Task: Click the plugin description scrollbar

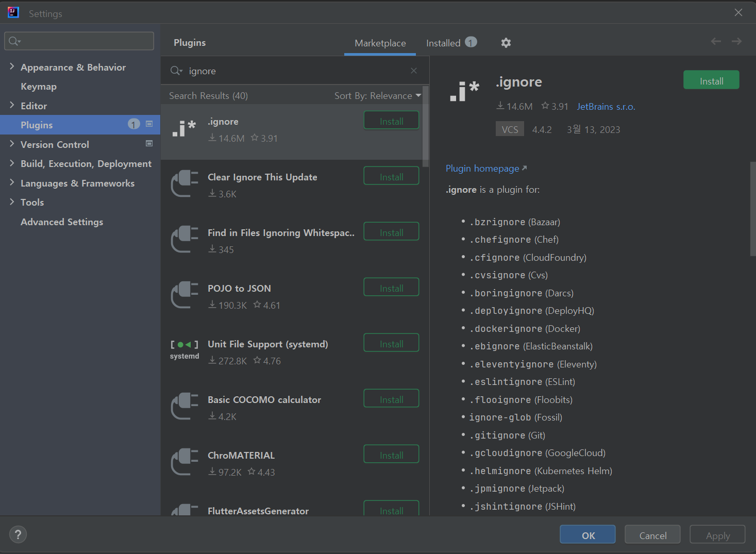Action: click(753, 209)
